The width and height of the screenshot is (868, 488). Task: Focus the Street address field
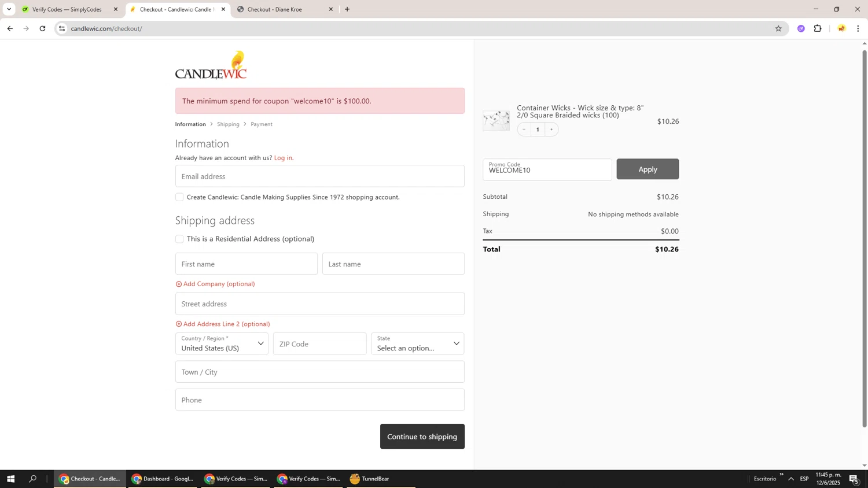[x=320, y=304]
